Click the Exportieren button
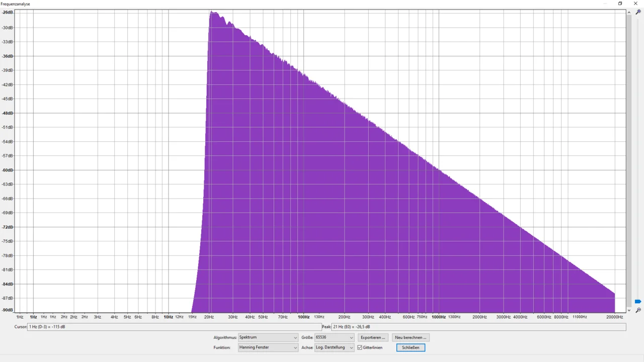This screenshot has height=362, width=644. pyautogui.click(x=373, y=337)
